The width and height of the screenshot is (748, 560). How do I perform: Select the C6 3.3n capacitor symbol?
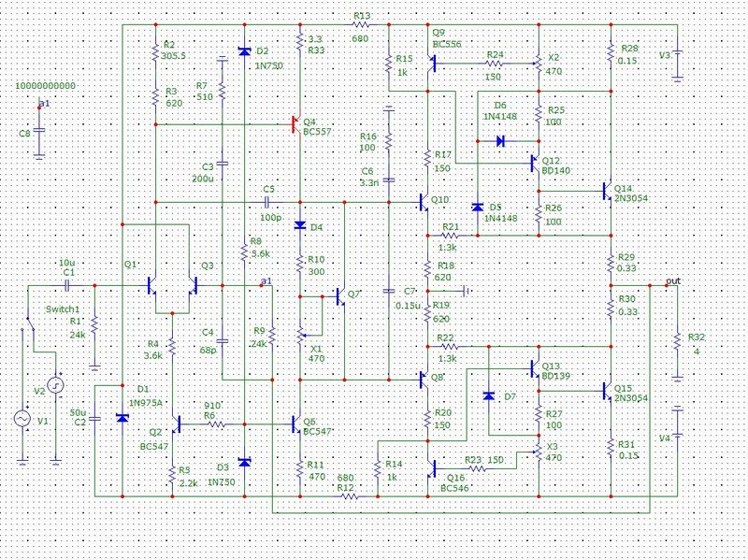[x=389, y=180]
